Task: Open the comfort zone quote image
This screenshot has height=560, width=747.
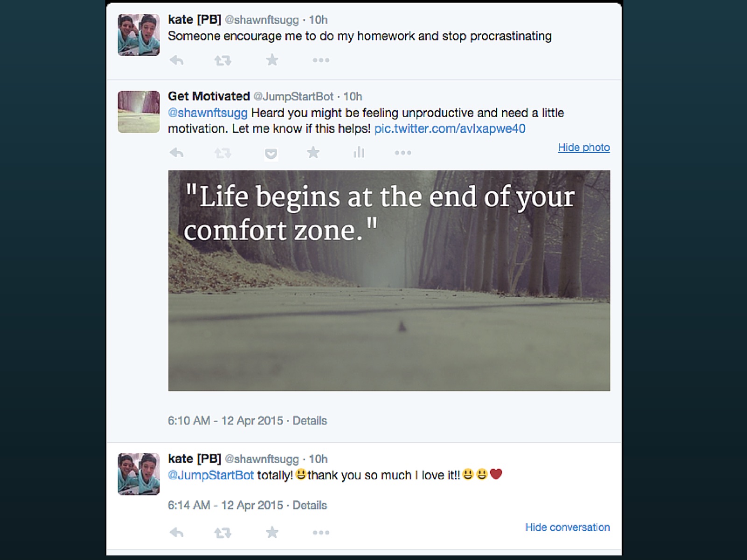Action: pos(389,280)
